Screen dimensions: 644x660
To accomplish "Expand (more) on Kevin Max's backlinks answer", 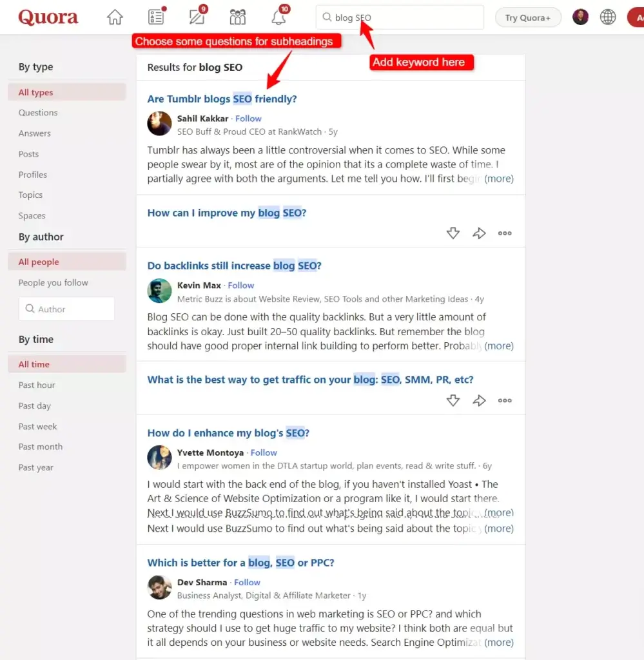I will (x=499, y=346).
